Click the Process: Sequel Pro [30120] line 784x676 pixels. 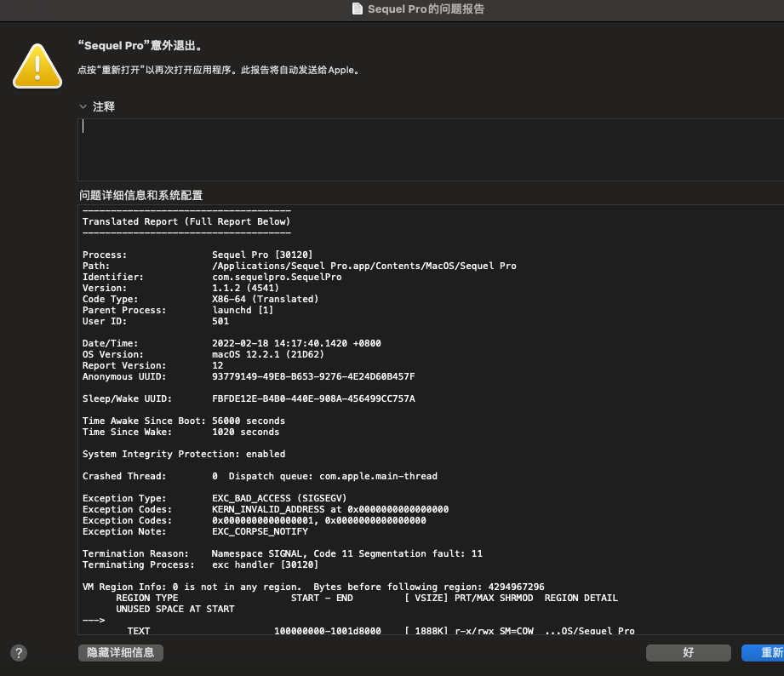pyautogui.click(x=197, y=255)
